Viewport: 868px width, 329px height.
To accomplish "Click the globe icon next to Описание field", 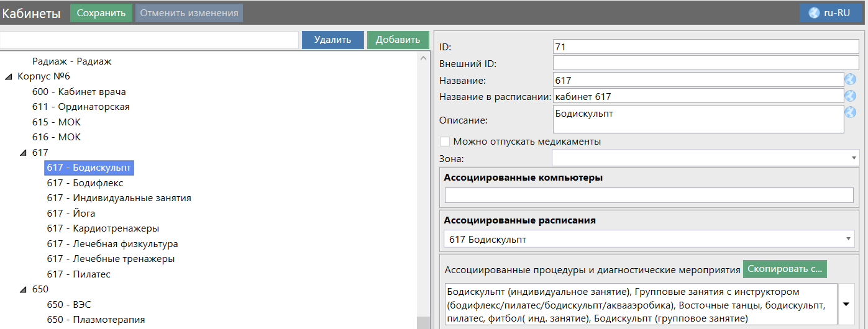I will 850,112.
